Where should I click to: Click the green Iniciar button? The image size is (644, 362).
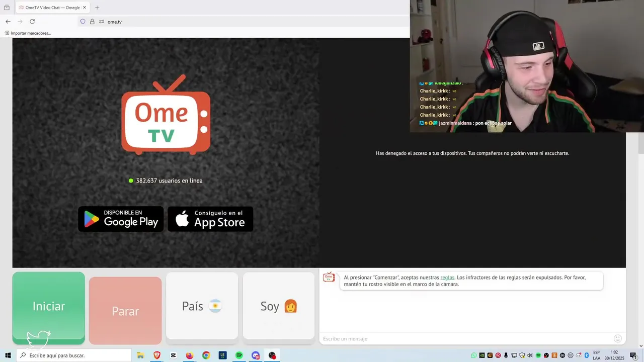click(x=49, y=307)
